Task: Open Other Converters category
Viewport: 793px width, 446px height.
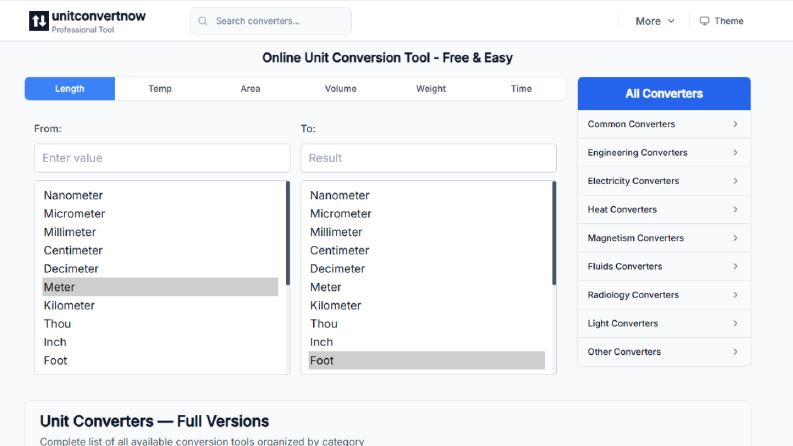Action: (x=664, y=352)
